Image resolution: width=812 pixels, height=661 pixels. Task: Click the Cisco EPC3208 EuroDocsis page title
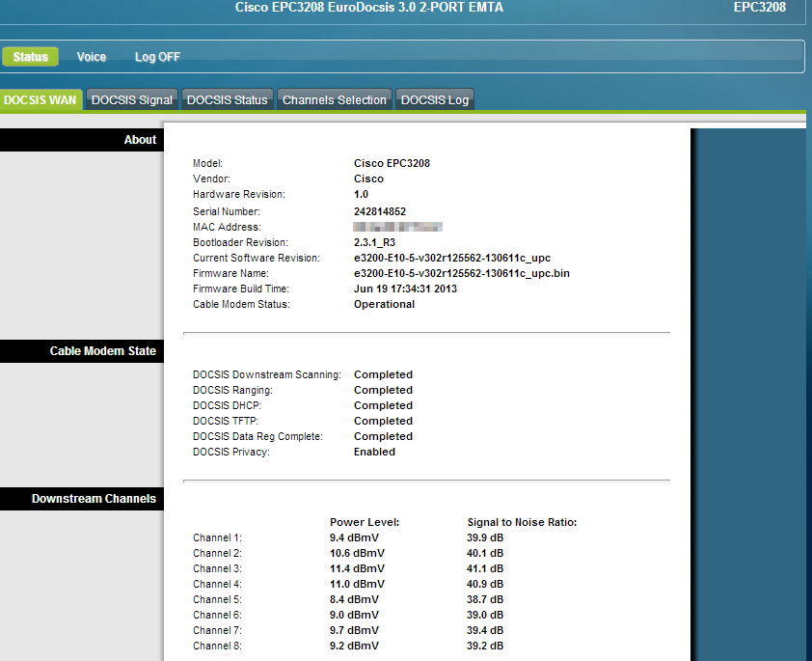368,8
